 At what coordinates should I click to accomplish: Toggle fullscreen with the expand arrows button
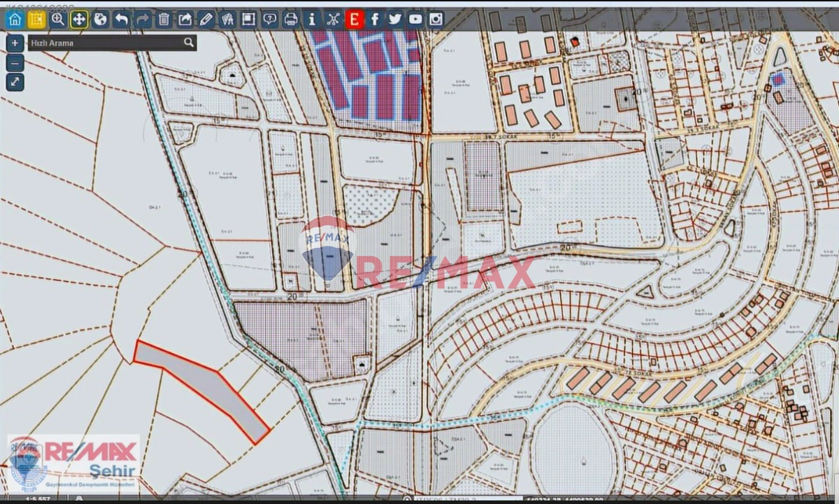tap(15, 82)
